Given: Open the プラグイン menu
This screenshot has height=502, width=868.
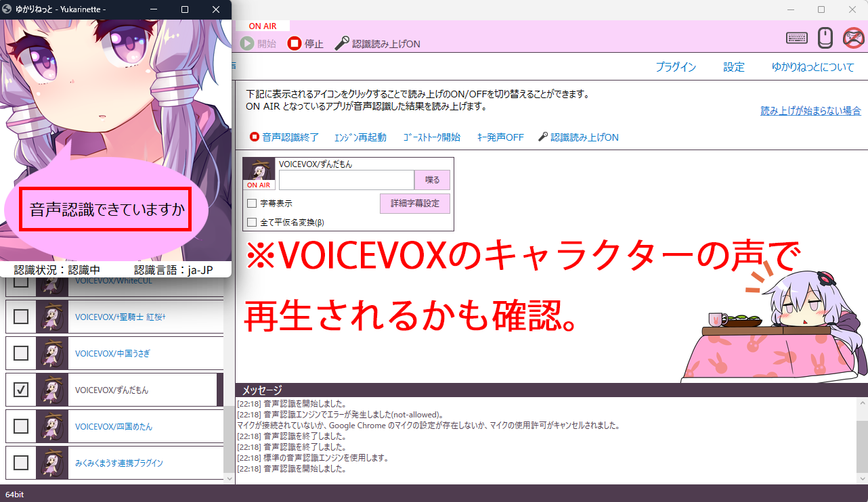Looking at the screenshot, I should 676,67.
